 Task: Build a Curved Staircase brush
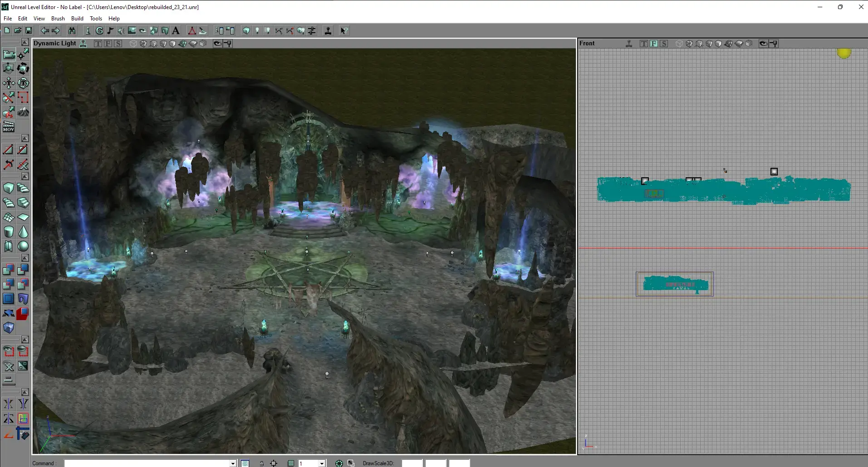(x=23, y=188)
